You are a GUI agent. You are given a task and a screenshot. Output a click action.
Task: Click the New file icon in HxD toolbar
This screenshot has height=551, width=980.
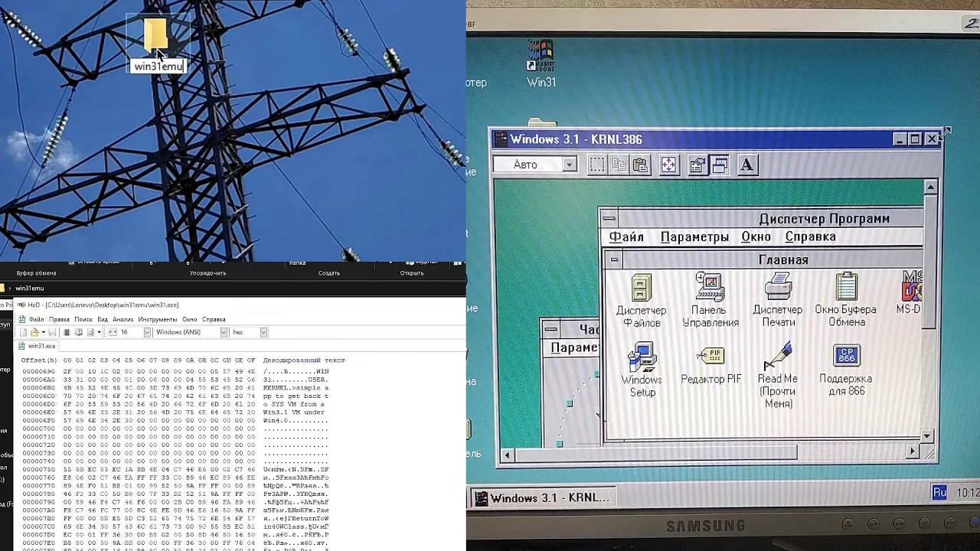(x=23, y=332)
